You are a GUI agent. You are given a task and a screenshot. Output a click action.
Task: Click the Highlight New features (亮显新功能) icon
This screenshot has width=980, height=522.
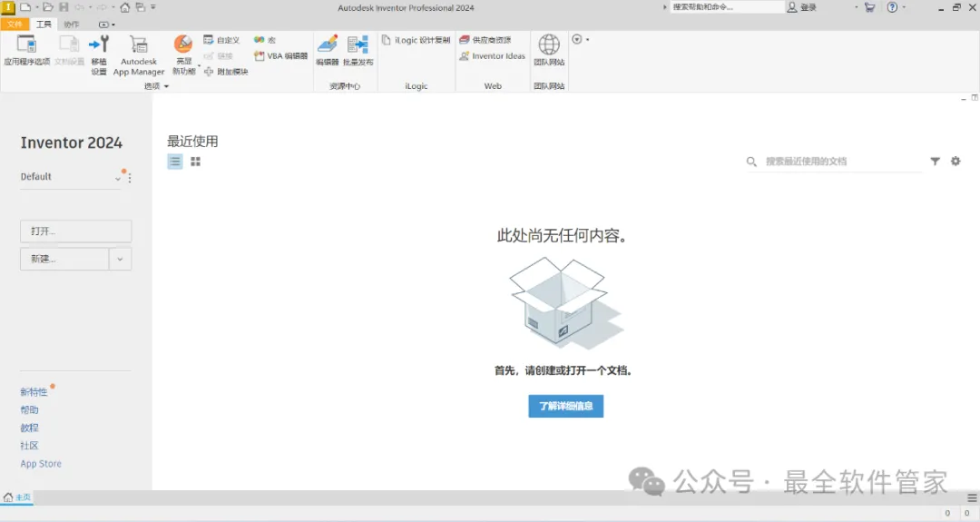point(183,44)
